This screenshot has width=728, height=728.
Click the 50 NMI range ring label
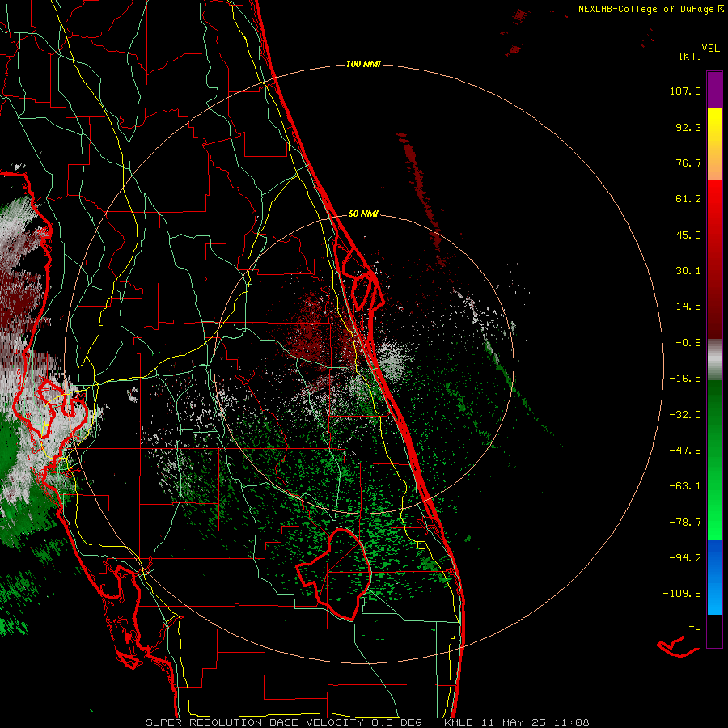tap(363, 214)
